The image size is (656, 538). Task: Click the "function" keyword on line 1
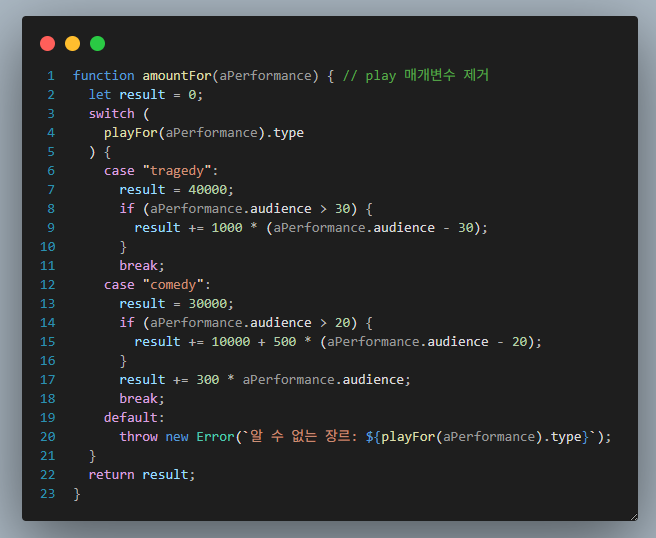click(x=104, y=76)
